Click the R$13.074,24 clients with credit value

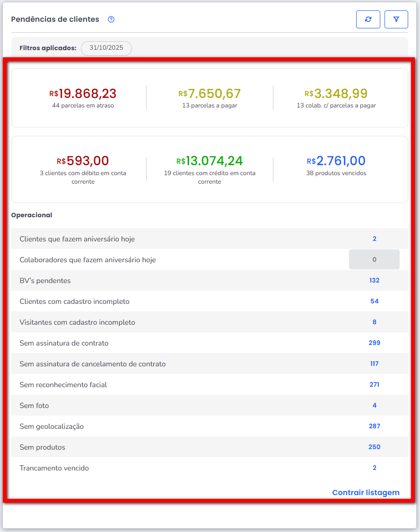point(210,161)
